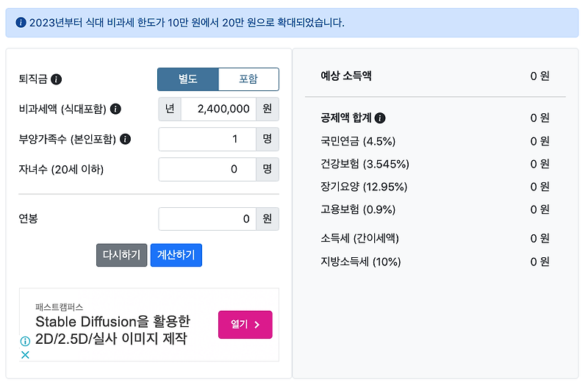Select 별도 severance pay option
The width and height of the screenshot is (588, 385).
pyautogui.click(x=188, y=79)
